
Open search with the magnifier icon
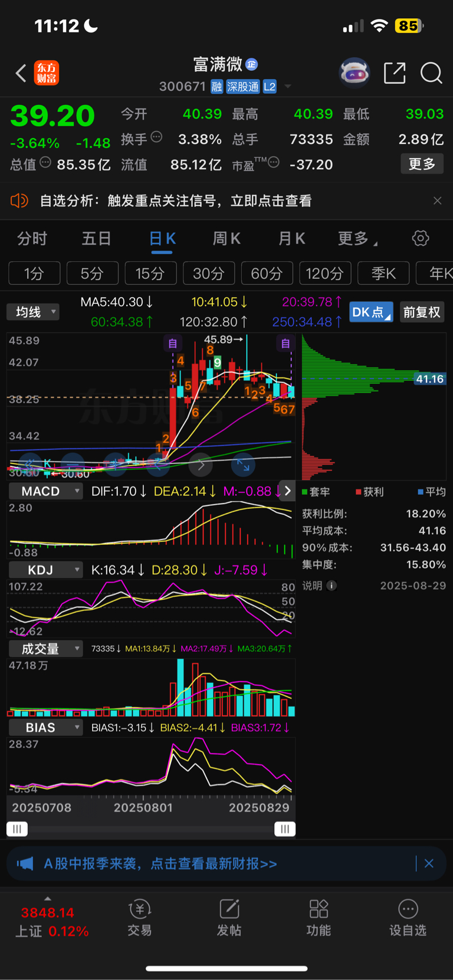tap(431, 73)
